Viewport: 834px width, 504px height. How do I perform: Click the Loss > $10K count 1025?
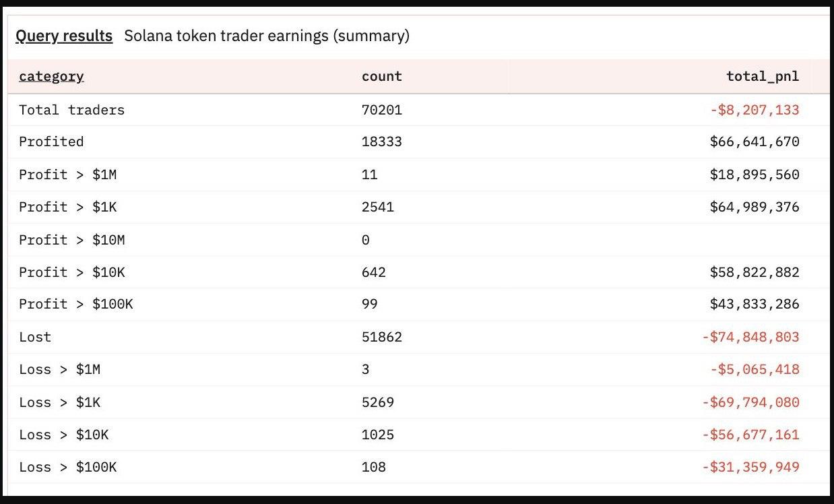point(378,435)
